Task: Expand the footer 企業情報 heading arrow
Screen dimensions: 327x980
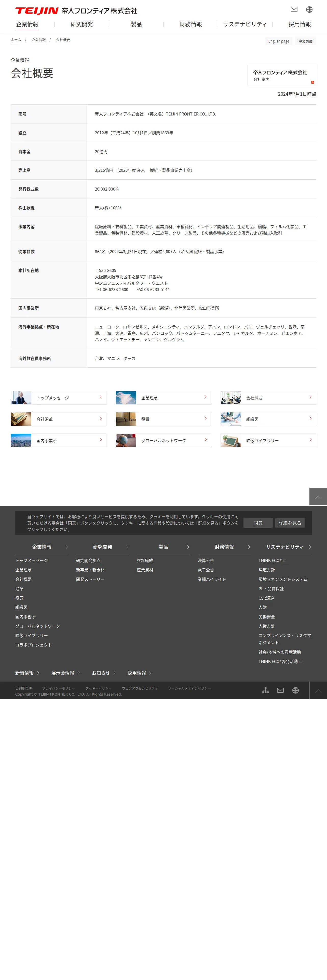Action: (x=67, y=547)
